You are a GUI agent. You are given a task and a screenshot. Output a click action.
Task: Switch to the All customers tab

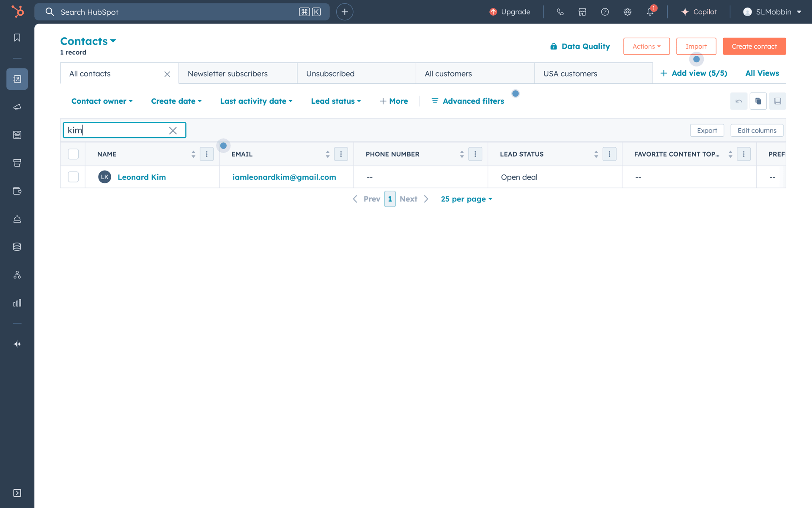pos(475,74)
